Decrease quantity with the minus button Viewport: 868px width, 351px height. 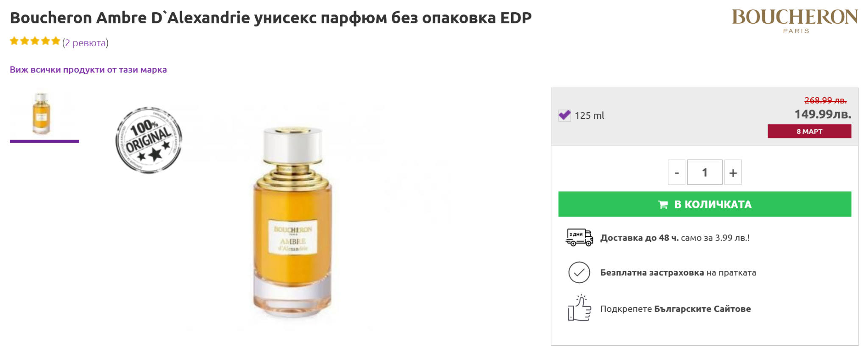(x=676, y=172)
